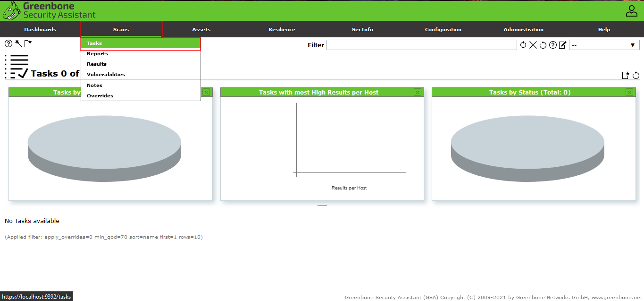644x301 pixels.
Task: Click the help icon beside the wizard wand
Action: (8, 43)
